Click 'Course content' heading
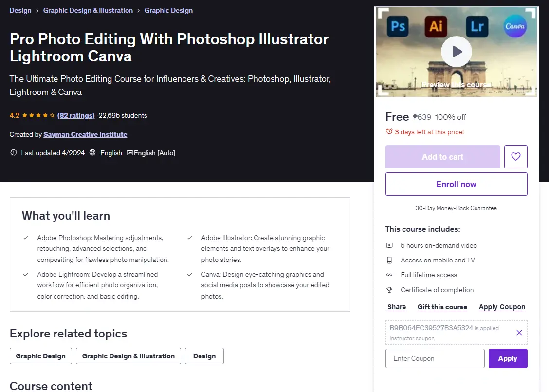This screenshot has height=392, width=549. tap(51, 386)
